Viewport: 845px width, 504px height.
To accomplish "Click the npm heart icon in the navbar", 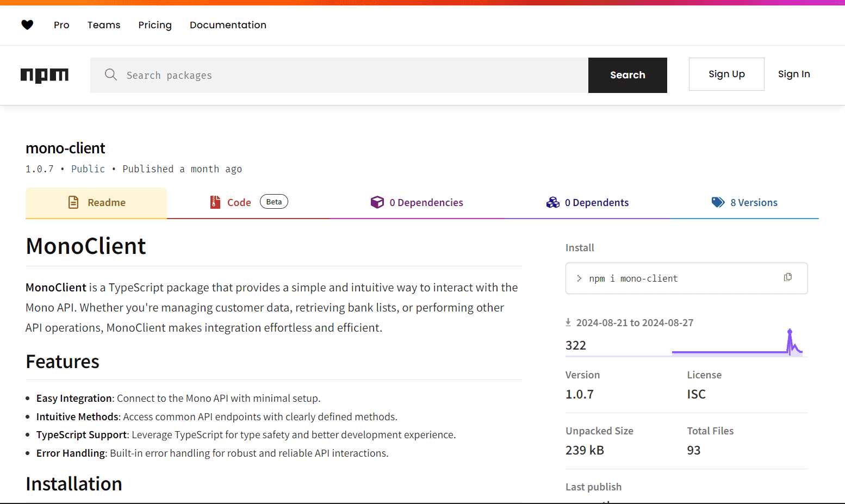I will [27, 24].
